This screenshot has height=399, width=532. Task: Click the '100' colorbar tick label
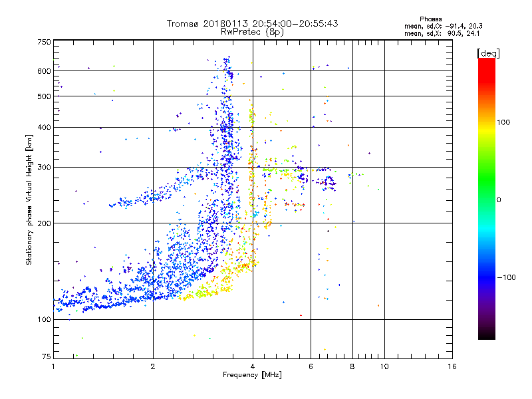pos(503,122)
